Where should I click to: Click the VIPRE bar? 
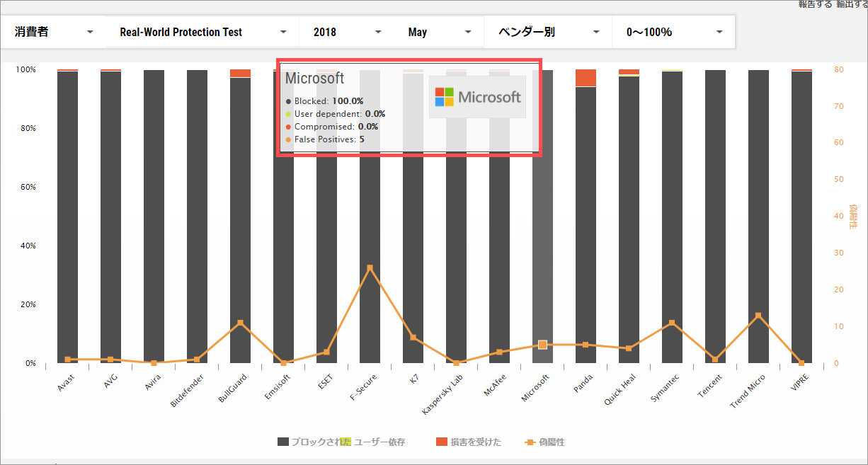tap(801, 217)
